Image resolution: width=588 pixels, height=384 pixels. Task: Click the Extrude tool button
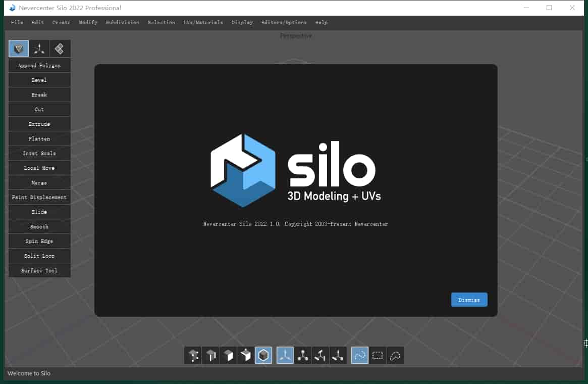[39, 124]
